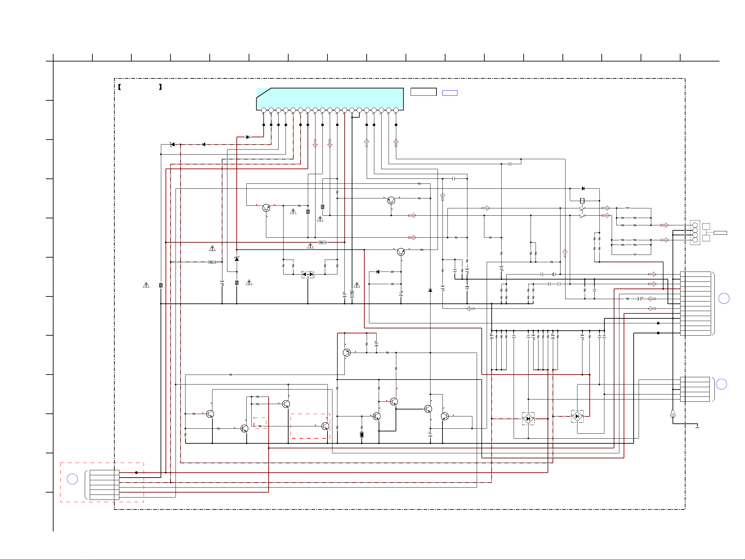Click the empty black-outlined box beside the IC
The width and height of the screenshot is (745, 560).
[423, 92]
